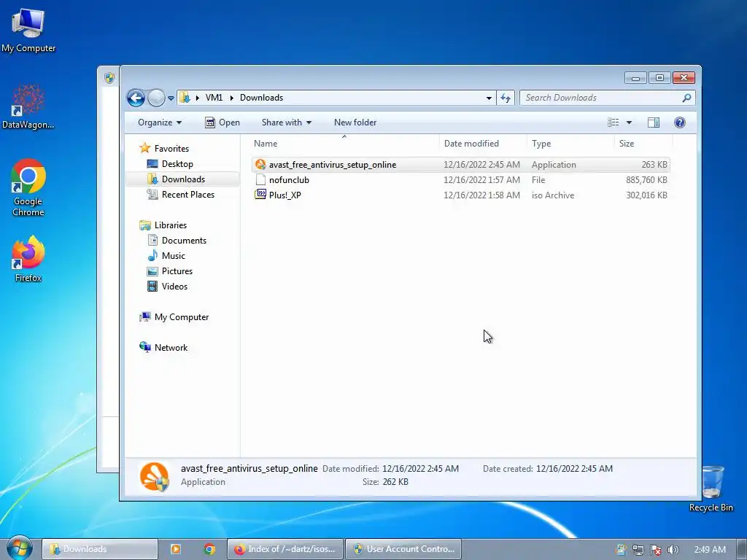Screen dimensions: 747x560
Task: Expand the address bar root chevron before VM1
Action: 197,98
